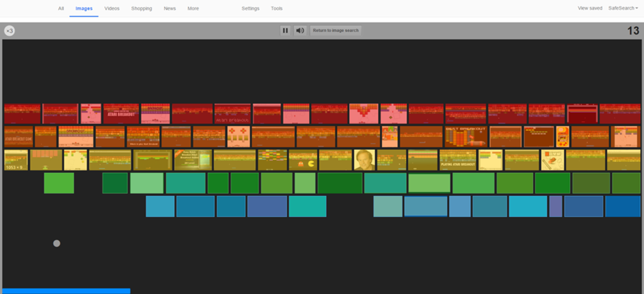This screenshot has width=644, height=294.
Task: Click the gray bouncing ball
Action: 57,243
